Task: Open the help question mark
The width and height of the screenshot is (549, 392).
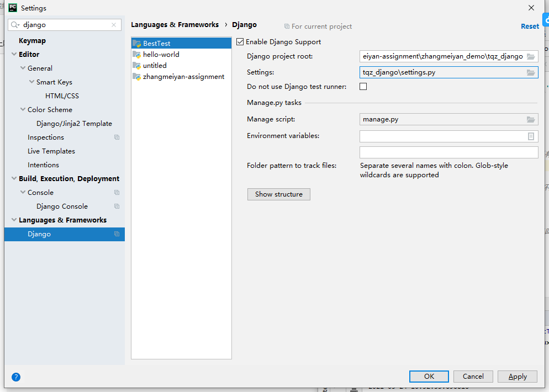Action: [16, 377]
